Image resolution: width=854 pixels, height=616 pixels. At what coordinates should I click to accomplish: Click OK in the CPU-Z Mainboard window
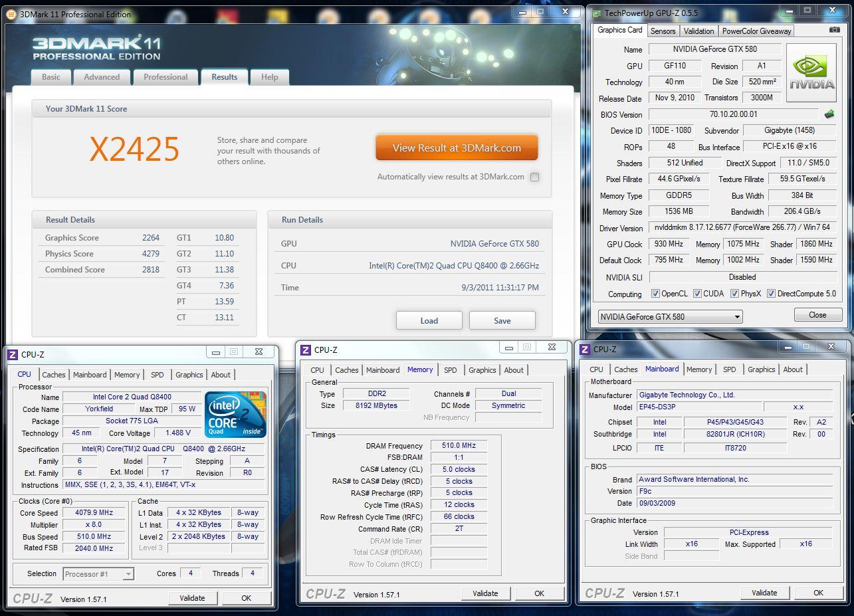(818, 593)
